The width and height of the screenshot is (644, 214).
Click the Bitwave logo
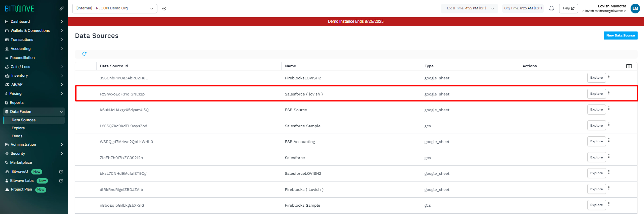tap(19, 9)
